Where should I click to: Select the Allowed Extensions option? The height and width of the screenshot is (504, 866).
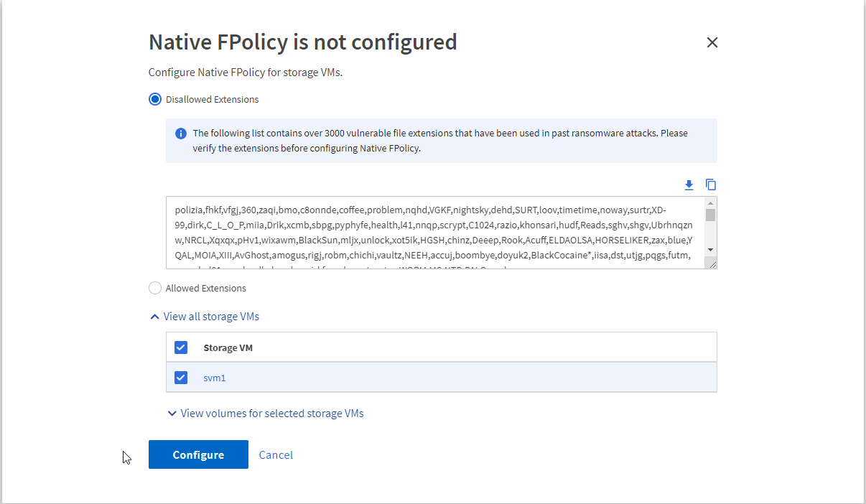tap(154, 287)
